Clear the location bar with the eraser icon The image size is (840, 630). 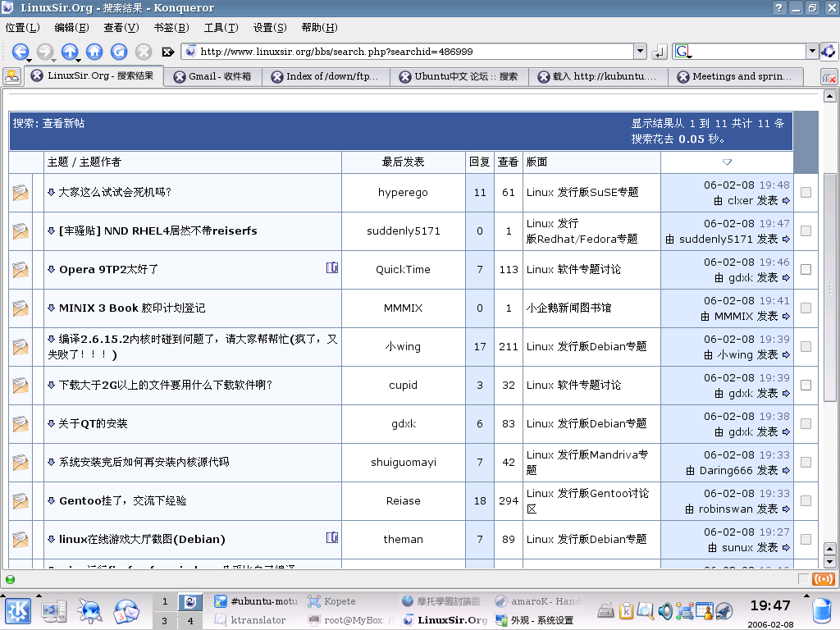[168, 52]
